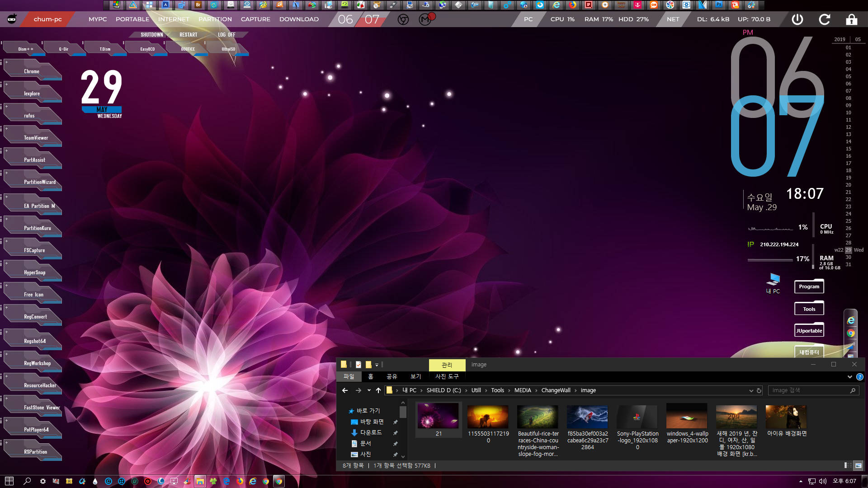Image resolution: width=868 pixels, height=488 pixels.
Task: Expand the Explorer ribbon chevron
Action: point(849,377)
